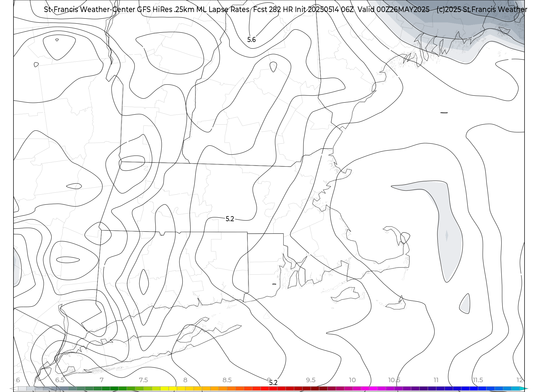The height and width of the screenshot is (392, 538).
Task: Click the colorbar tick label 10
Action: click(352, 380)
